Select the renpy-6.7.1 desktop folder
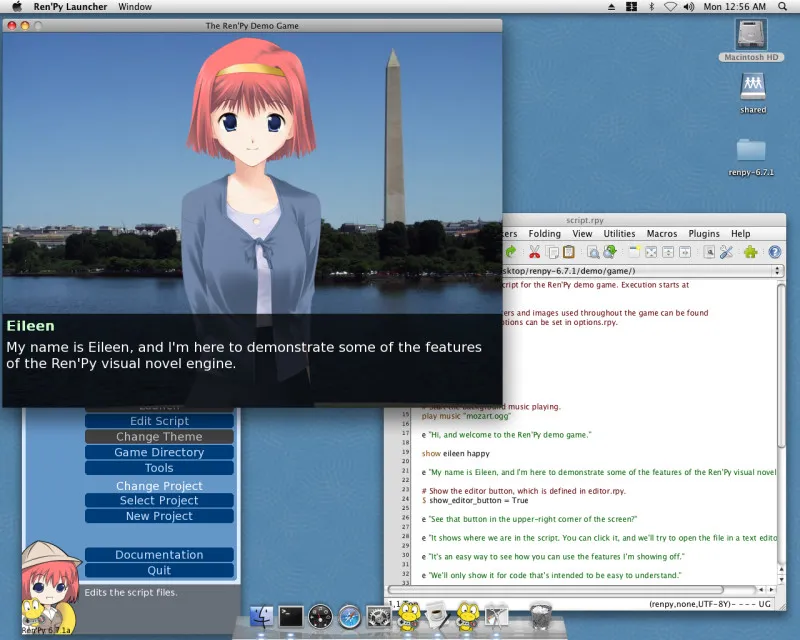The width and height of the screenshot is (800, 640). point(751,152)
